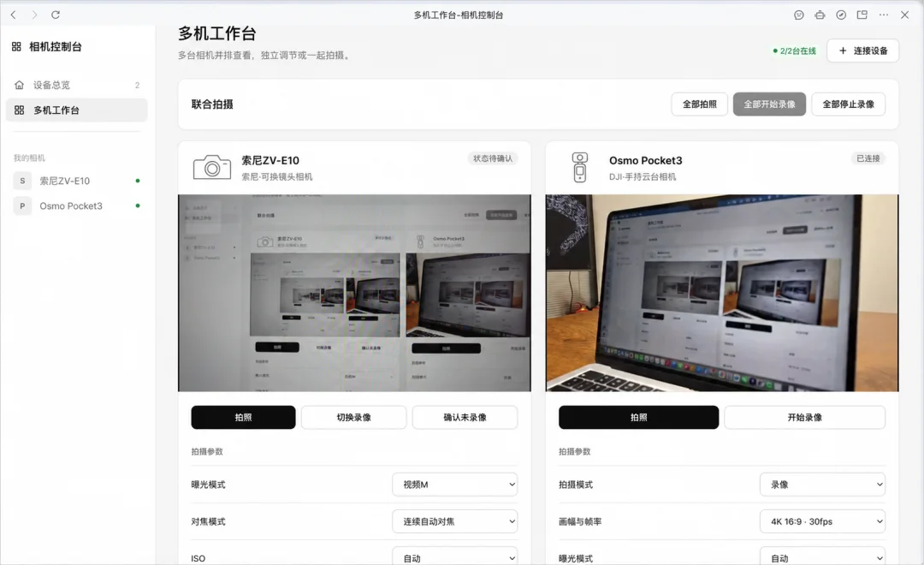Click the 画幅与帧率 label
924x565 pixels.
point(580,521)
